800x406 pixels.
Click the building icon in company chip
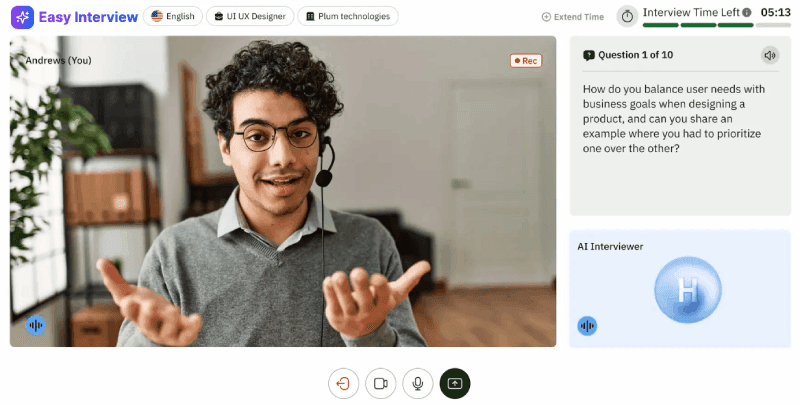pyautogui.click(x=310, y=16)
